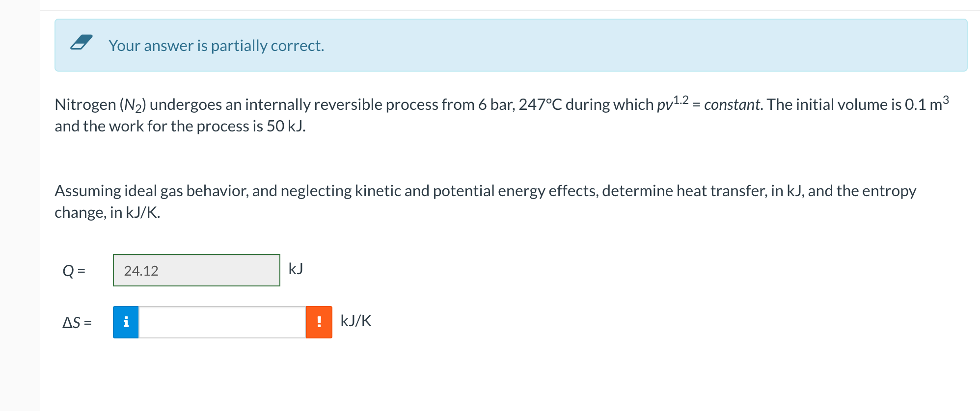Click the orange exclamation error indicator

pyautogui.click(x=319, y=322)
